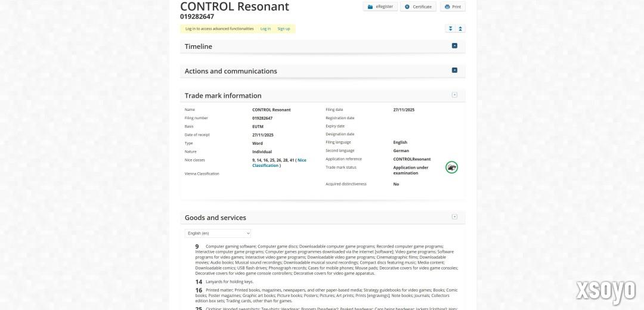Expand Actions and communications using plus icon
Viewport: 644px width, 310px height.
click(x=454, y=70)
